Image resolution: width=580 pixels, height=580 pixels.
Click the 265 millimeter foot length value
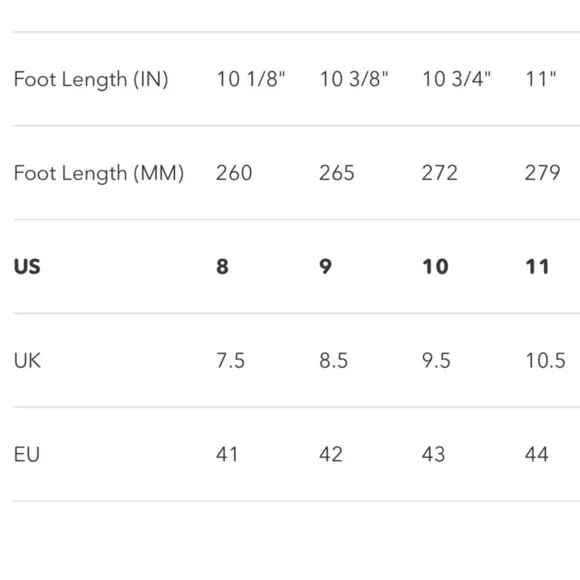pyautogui.click(x=337, y=173)
